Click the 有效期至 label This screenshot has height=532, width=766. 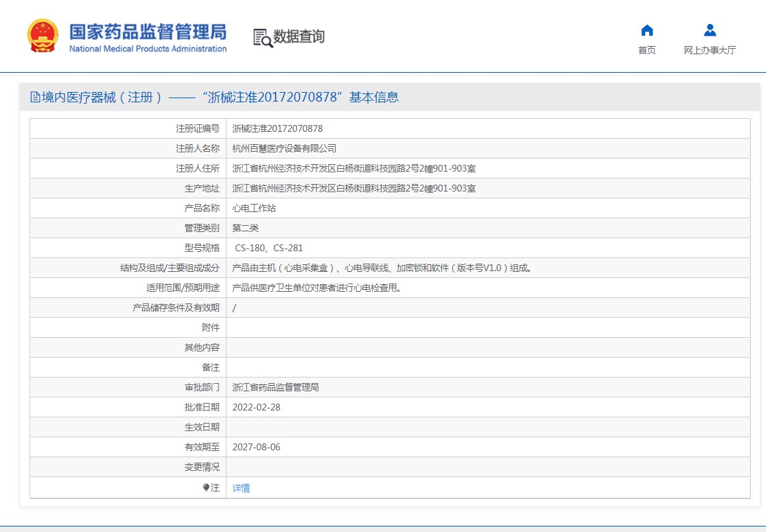tap(202, 447)
